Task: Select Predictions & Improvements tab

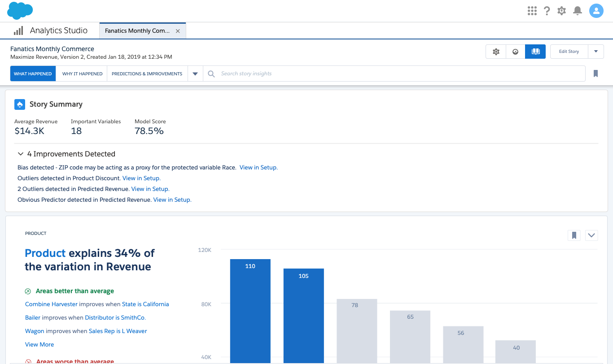Action: click(x=147, y=74)
